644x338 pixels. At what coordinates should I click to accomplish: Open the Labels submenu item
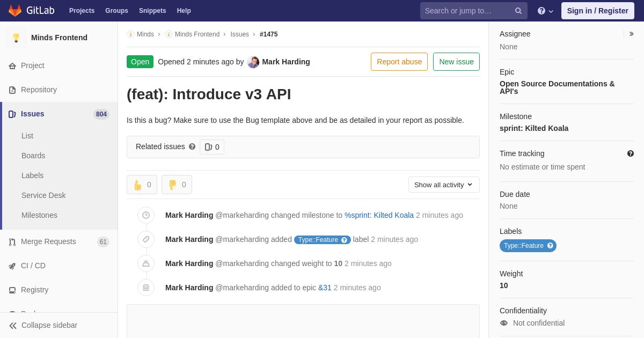click(32, 175)
